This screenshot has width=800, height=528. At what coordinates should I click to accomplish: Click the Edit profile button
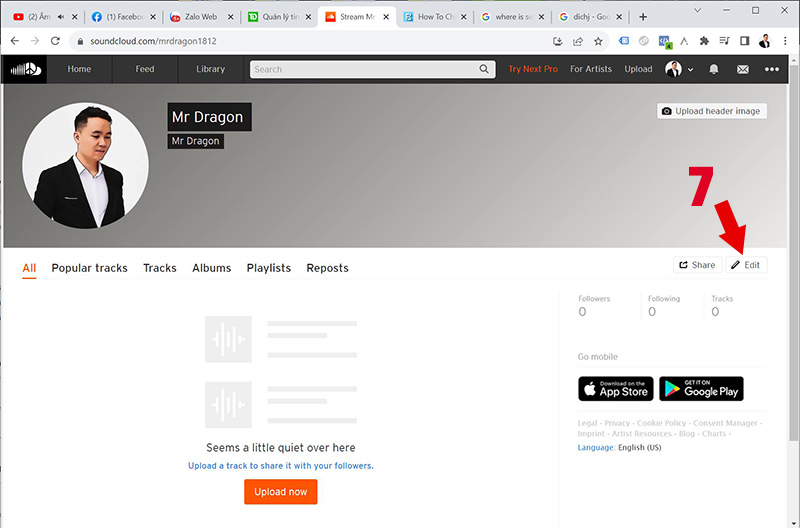click(746, 265)
